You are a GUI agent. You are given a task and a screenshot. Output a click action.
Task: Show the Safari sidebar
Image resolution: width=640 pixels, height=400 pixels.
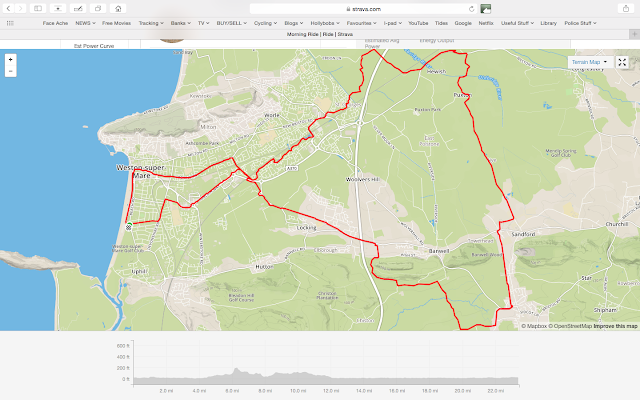tap(38, 8)
